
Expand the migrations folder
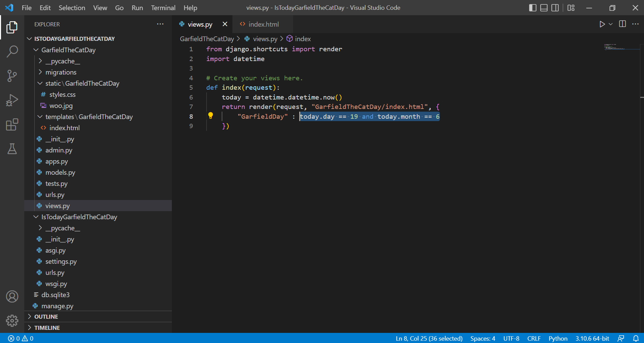(61, 72)
